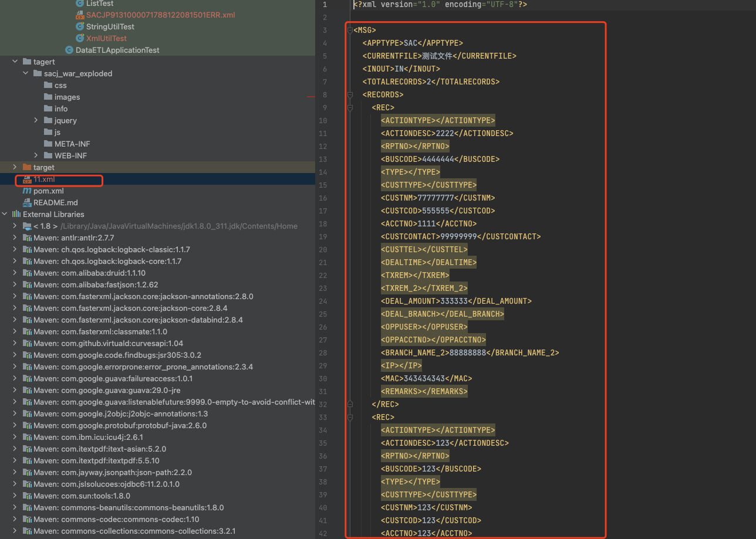Image resolution: width=756 pixels, height=539 pixels.
Task: Click the JDK icon beside < 1.8 >
Action: [27, 226]
